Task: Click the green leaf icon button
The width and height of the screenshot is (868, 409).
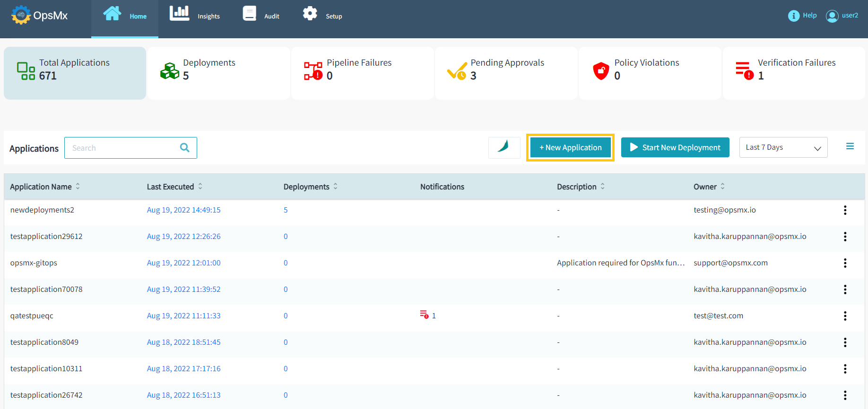Action: click(x=504, y=147)
